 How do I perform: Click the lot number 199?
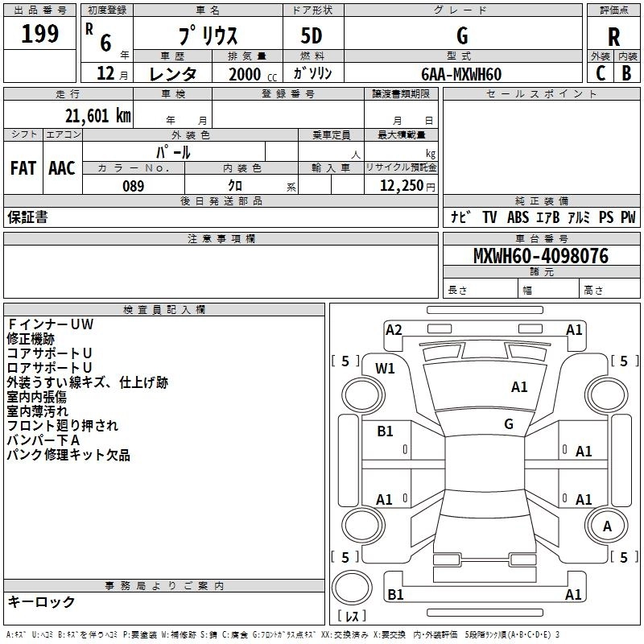39,34
